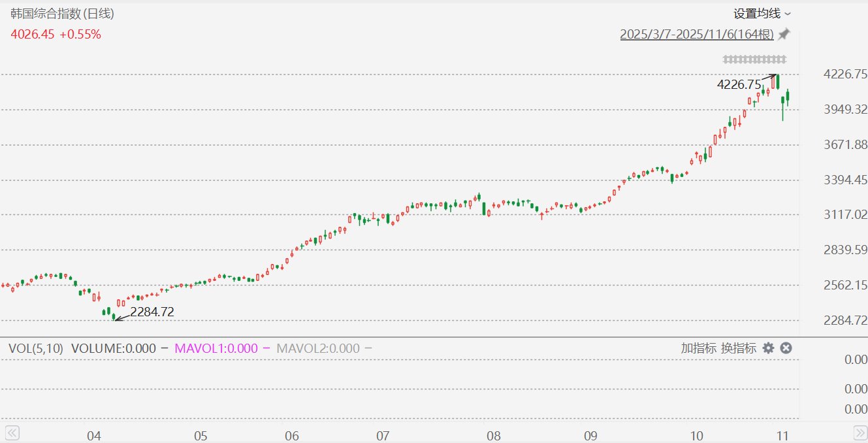Open volume indicator settings gear
Image resolution: width=868 pixels, height=443 pixels.
pyautogui.click(x=769, y=348)
